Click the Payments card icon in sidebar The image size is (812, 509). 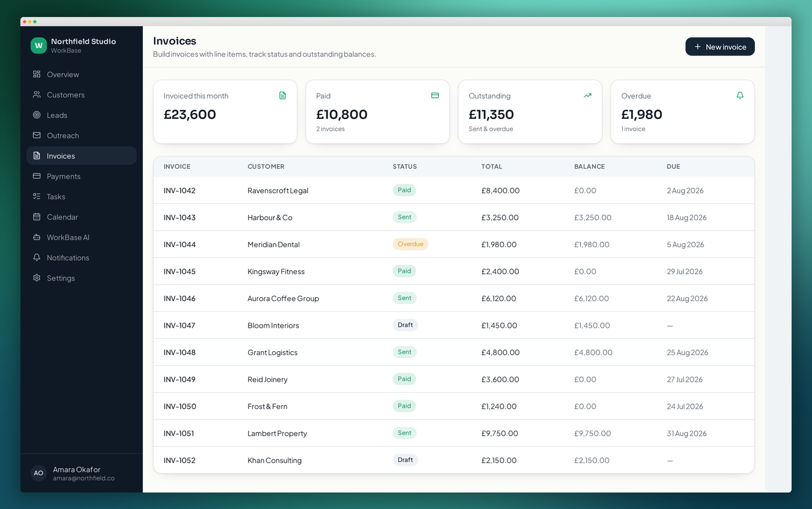[x=37, y=176]
